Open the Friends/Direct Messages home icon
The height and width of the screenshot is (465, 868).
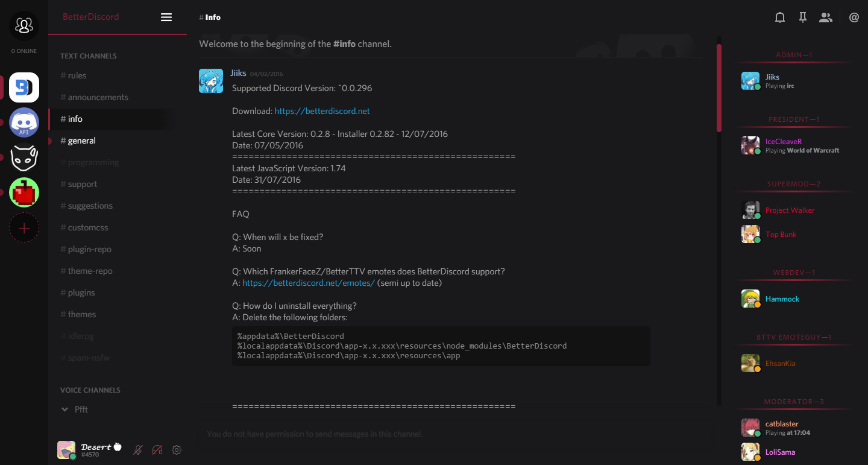24,25
